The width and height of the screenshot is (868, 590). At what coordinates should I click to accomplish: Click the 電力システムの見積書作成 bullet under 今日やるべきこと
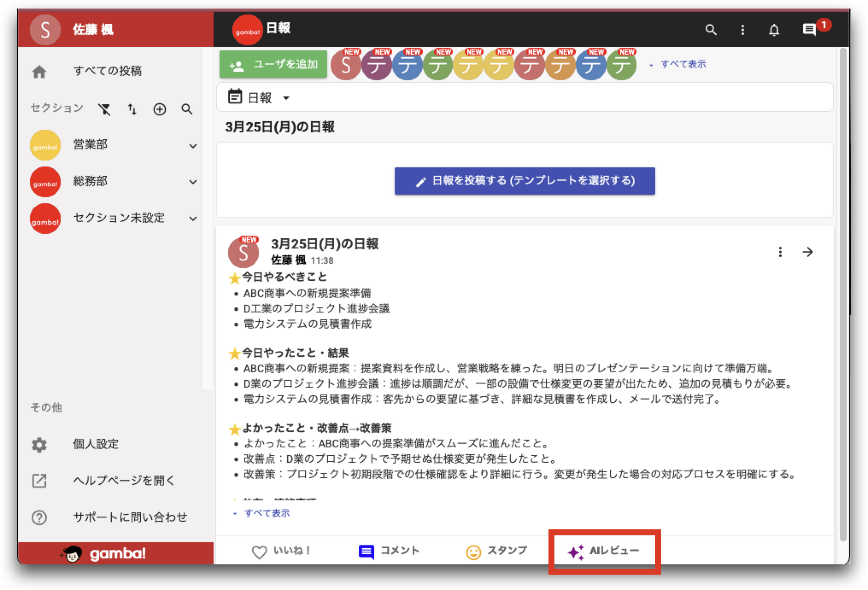pos(308,324)
